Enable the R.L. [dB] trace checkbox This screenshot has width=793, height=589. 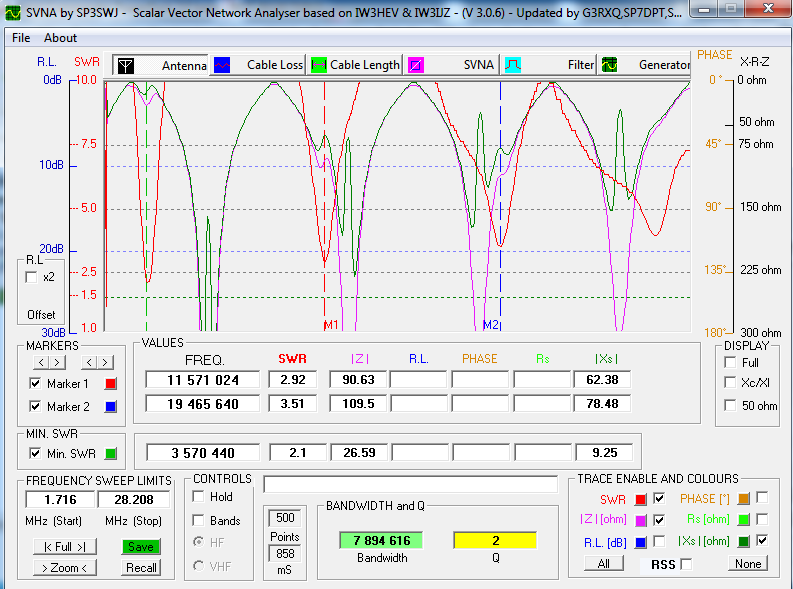(x=660, y=543)
